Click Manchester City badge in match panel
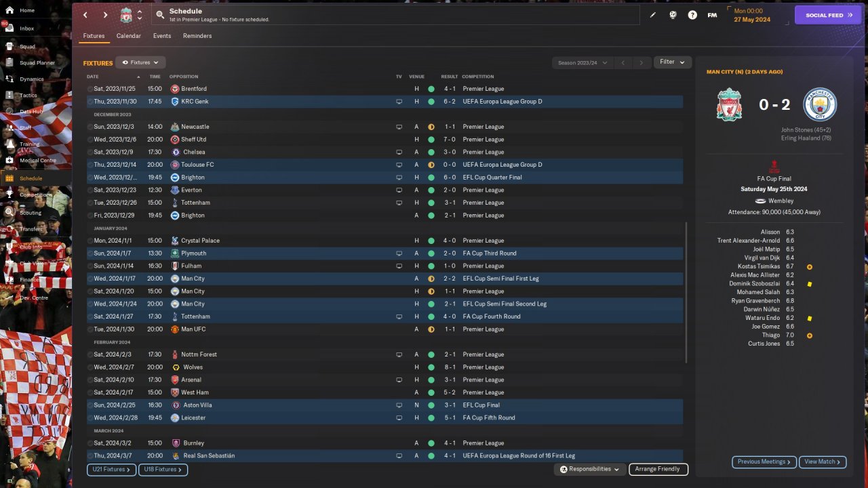 [820, 104]
